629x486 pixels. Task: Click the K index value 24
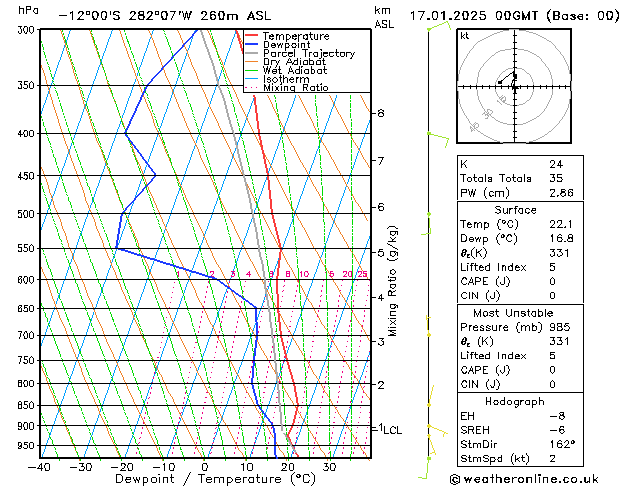pyautogui.click(x=556, y=164)
